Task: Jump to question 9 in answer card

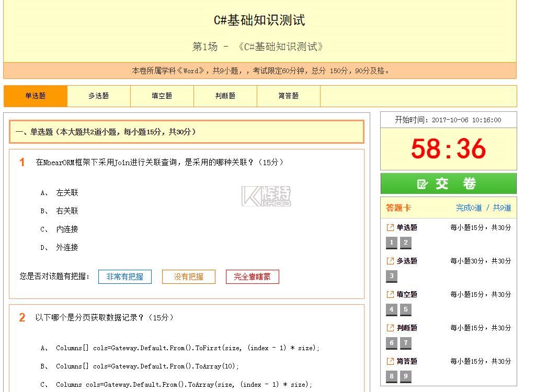Action: [406, 376]
